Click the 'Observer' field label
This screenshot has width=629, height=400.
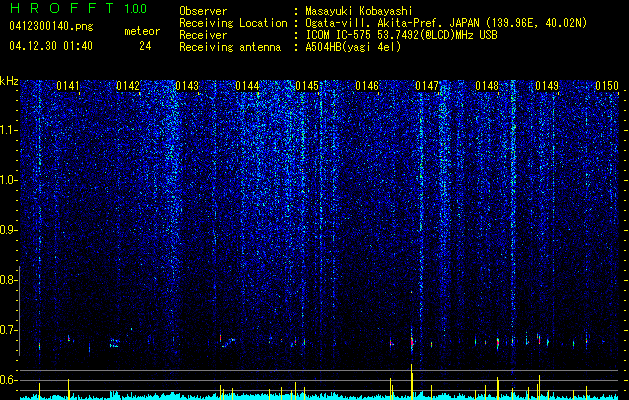tap(203, 11)
